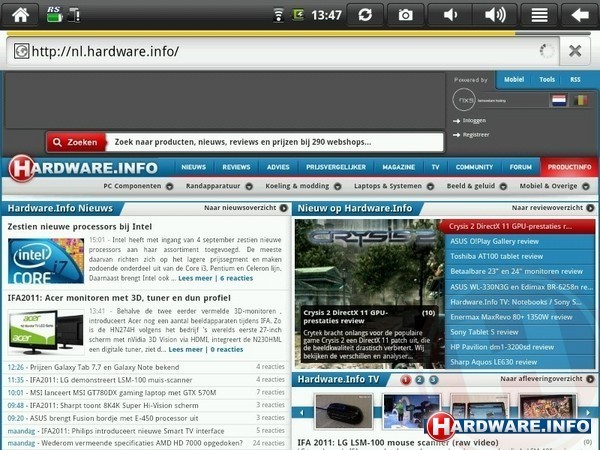The image size is (600, 450).
Task: Open news item Prijzen Galaxy Tab 7.7
Action: click(104, 367)
